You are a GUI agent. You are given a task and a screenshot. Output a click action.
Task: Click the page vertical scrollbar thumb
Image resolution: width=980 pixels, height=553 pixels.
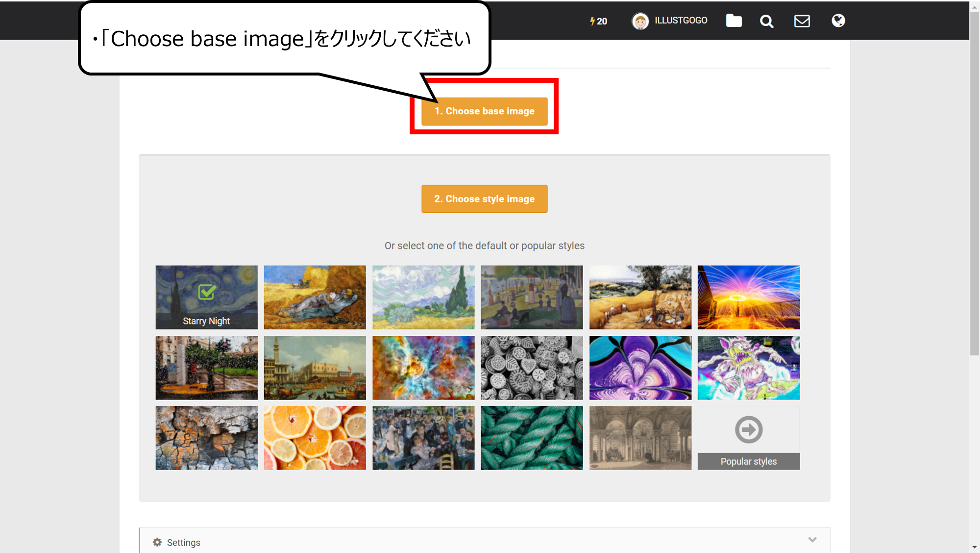pyautogui.click(x=975, y=184)
